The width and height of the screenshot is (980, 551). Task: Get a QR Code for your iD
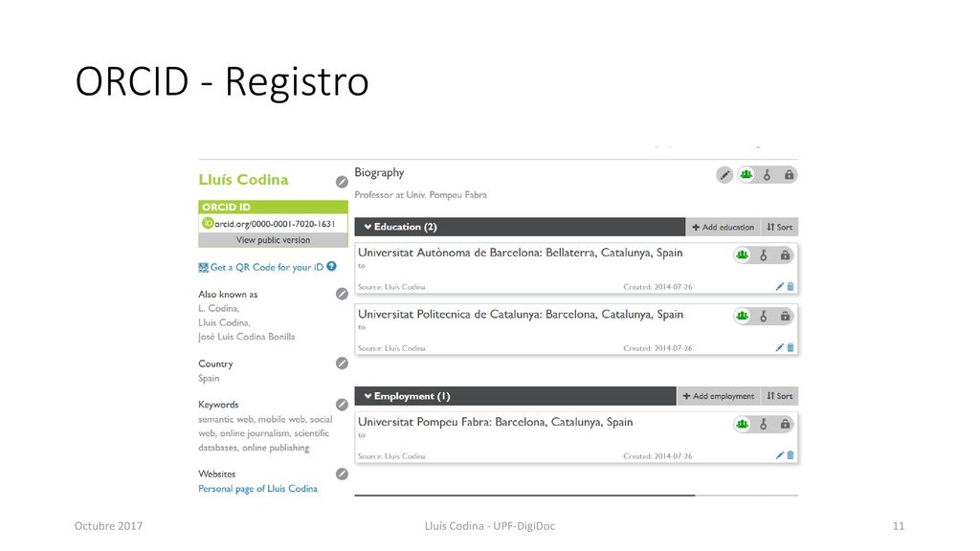[x=267, y=268]
